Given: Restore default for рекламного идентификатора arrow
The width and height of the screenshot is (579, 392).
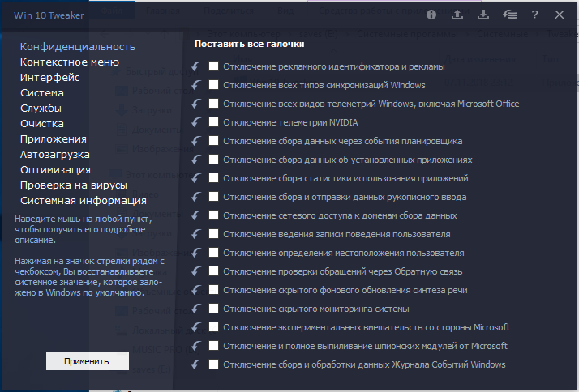Looking at the screenshot, I should (196, 66).
